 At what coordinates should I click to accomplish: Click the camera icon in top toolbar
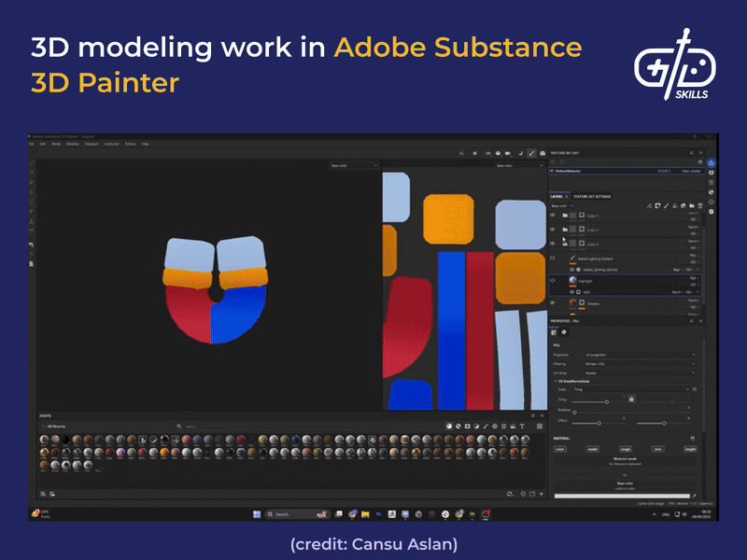[508, 153]
